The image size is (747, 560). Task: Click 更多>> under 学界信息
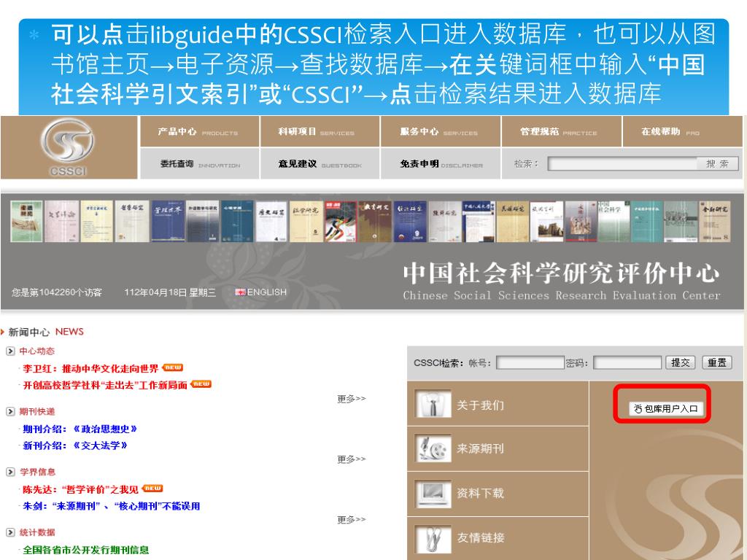point(352,519)
